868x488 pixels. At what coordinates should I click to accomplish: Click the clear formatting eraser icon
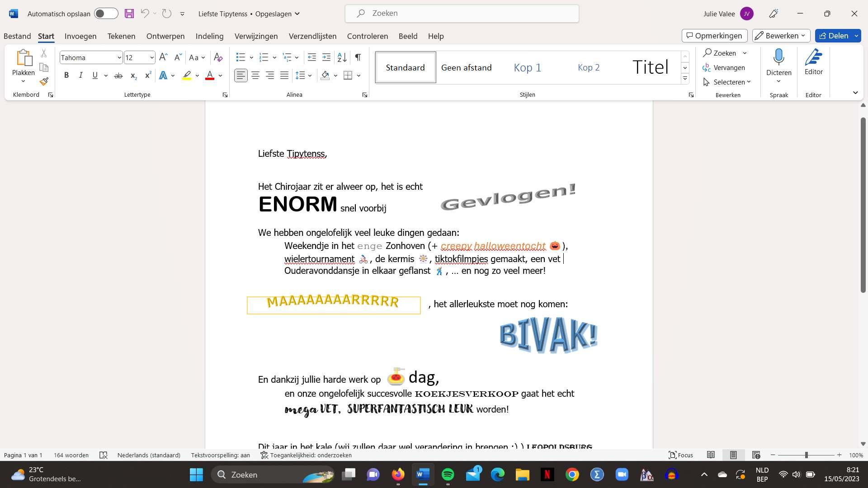pyautogui.click(x=218, y=57)
